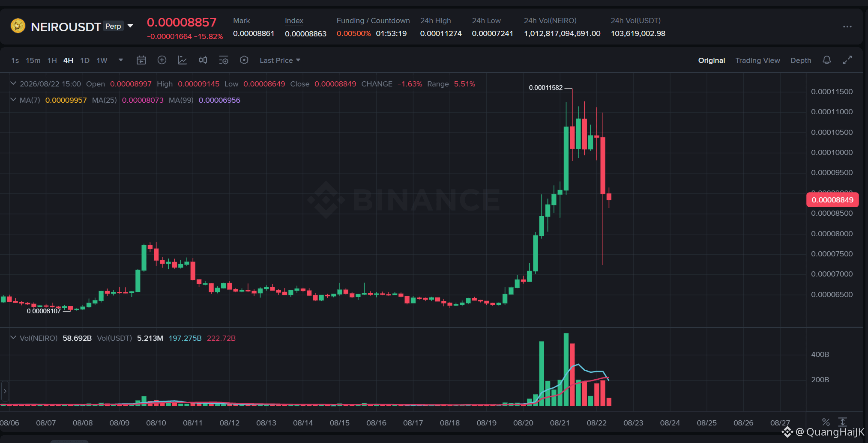This screenshot has width=868, height=443.
Task: Open the calendar date jump icon
Action: coord(141,60)
